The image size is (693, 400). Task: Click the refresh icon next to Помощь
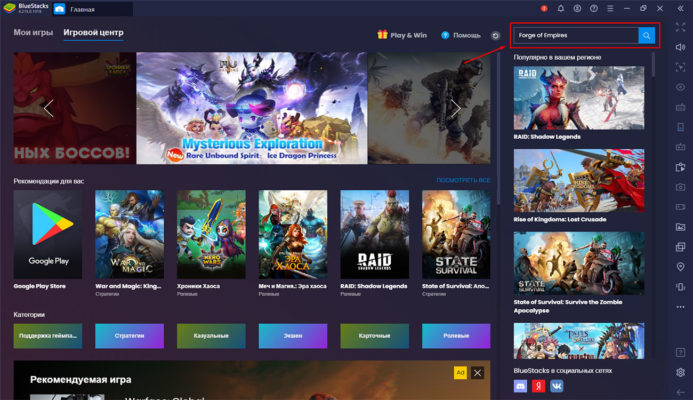[x=495, y=36]
